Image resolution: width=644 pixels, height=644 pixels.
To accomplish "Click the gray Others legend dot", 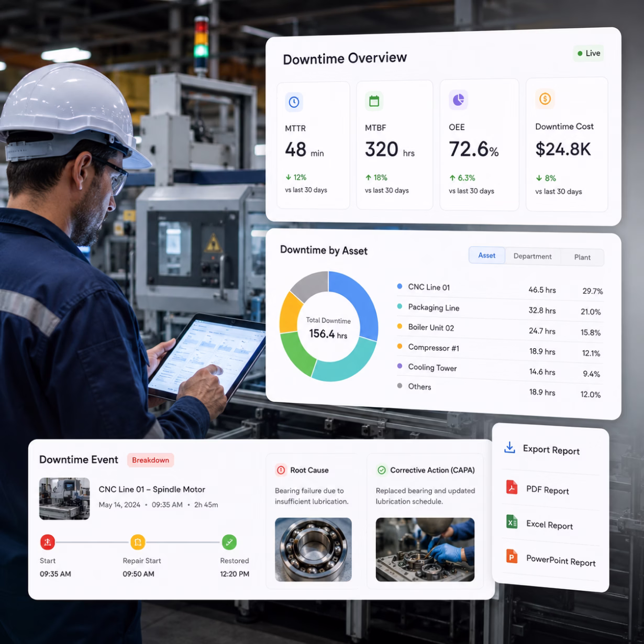I will tap(399, 386).
